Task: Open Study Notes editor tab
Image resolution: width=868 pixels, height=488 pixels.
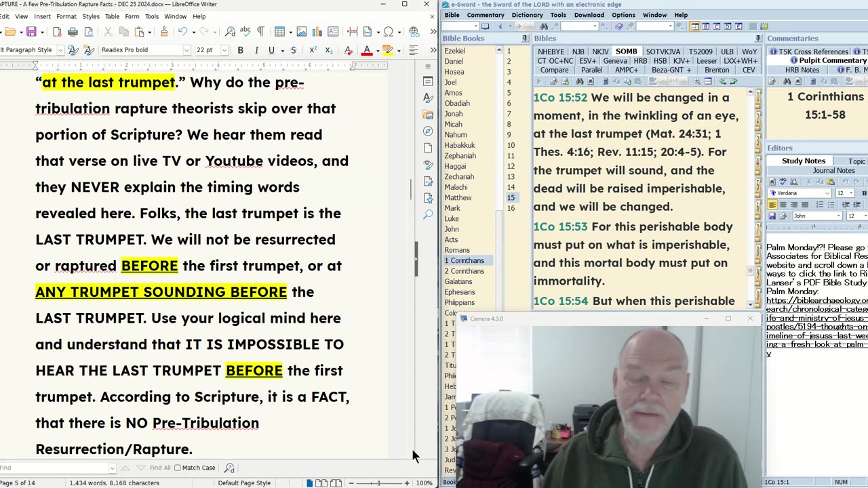Action: point(804,161)
